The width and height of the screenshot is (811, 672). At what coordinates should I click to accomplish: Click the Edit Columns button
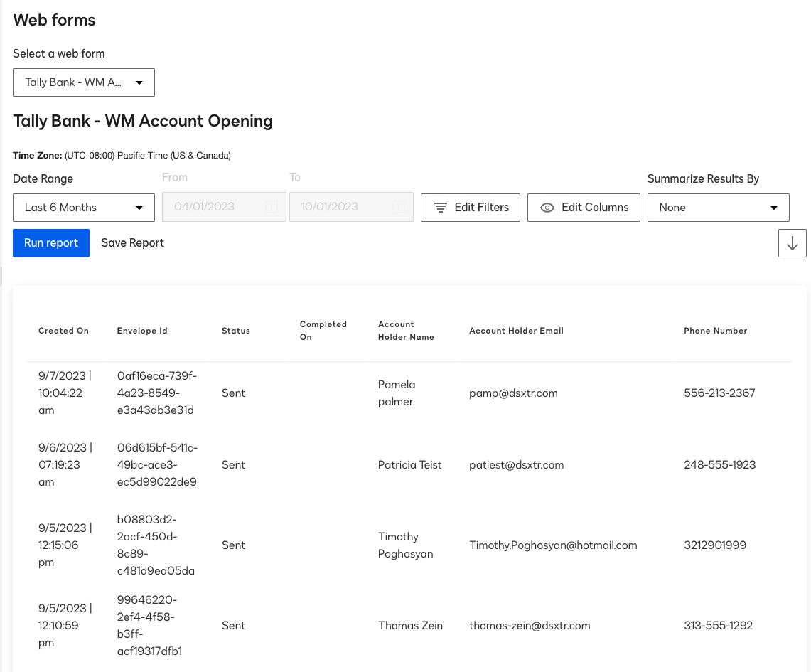click(x=584, y=208)
